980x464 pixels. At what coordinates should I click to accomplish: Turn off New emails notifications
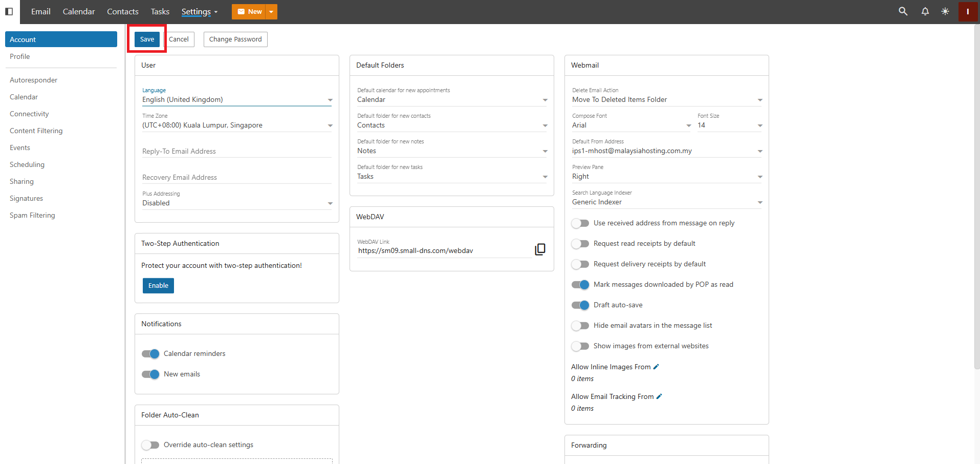click(x=150, y=374)
